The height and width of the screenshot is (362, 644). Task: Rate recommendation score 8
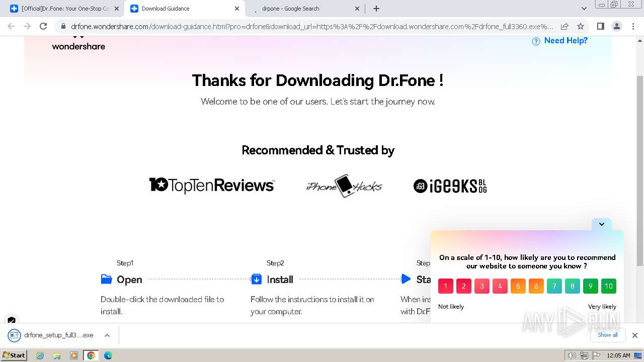pyautogui.click(x=573, y=286)
